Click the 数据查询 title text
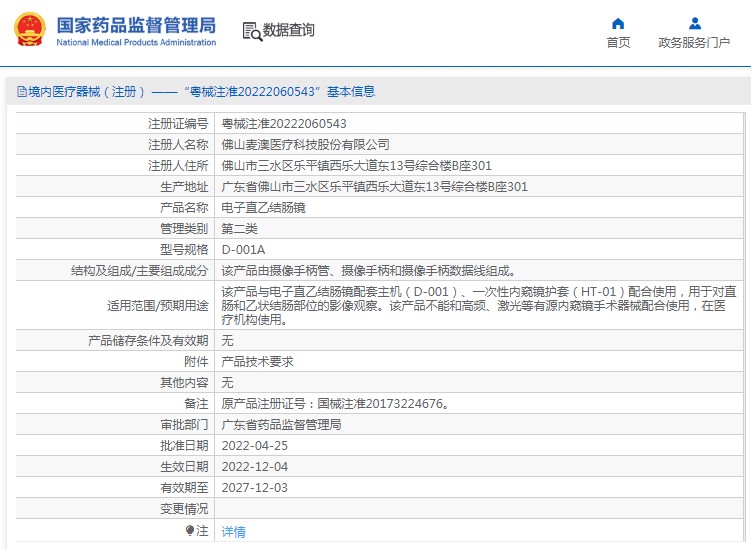Image resolution: width=751 pixels, height=549 pixels. point(288,30)
